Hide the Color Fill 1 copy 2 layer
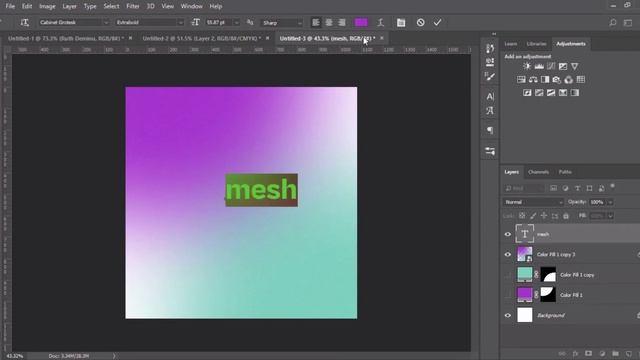The image size is (640, 360). [x=508, y=254]
